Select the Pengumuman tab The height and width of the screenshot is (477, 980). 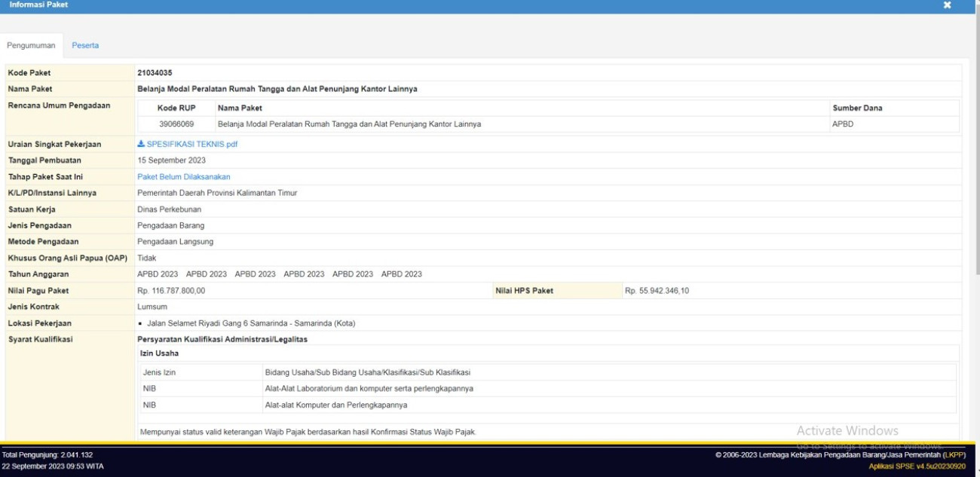coord(31,45)
